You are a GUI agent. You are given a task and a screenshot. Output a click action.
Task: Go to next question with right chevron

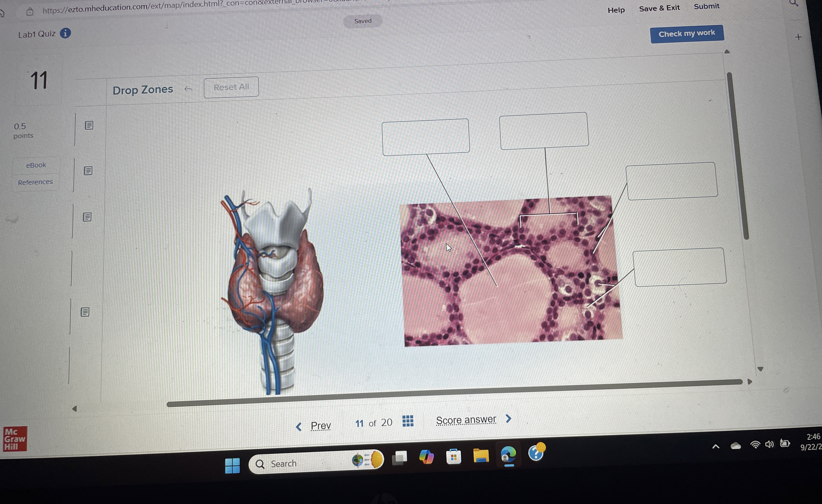[508, 418]
